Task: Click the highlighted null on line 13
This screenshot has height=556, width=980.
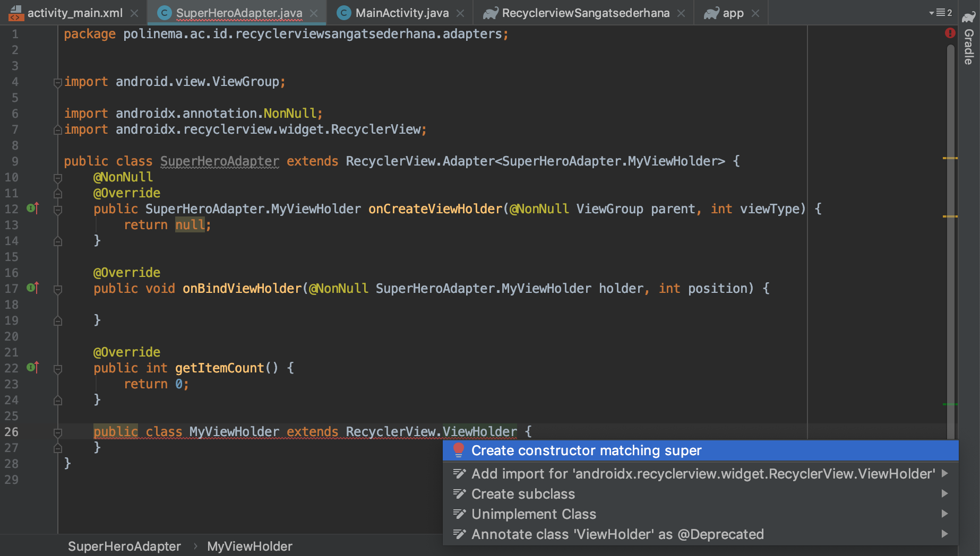Action: (x=190, y=225)
